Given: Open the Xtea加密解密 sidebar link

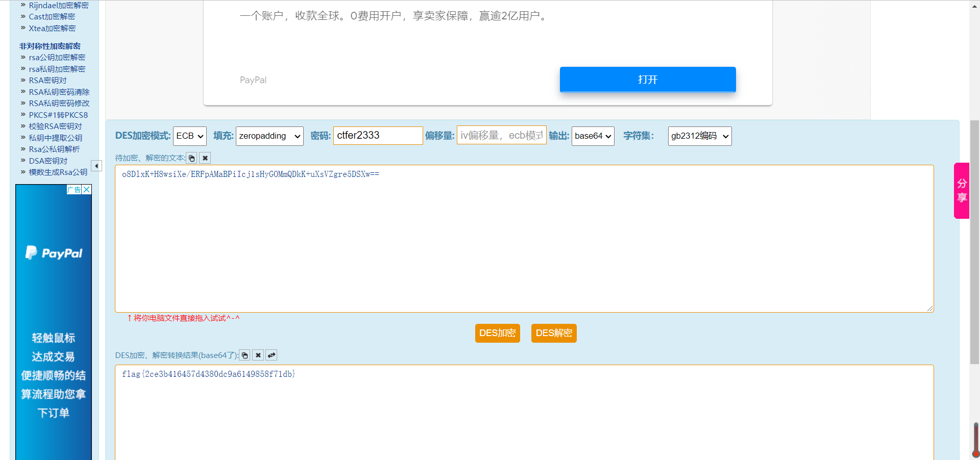Looking at the screenshot, I should tap(52, 29).
